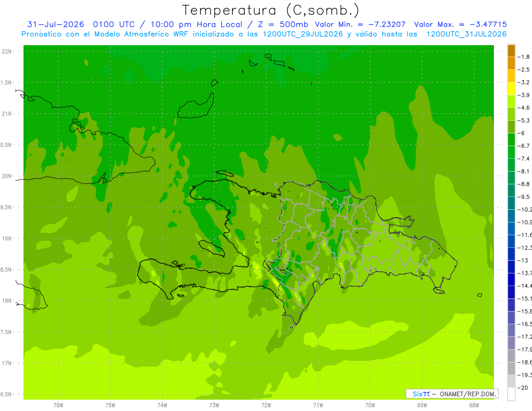
Task: Click the legend value '-3.9'
Action: (524, 95)
